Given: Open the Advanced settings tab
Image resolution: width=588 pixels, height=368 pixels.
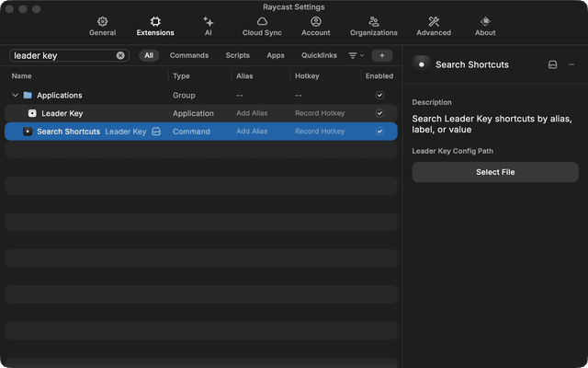Looking at the screenshot, I should point(434,26).
